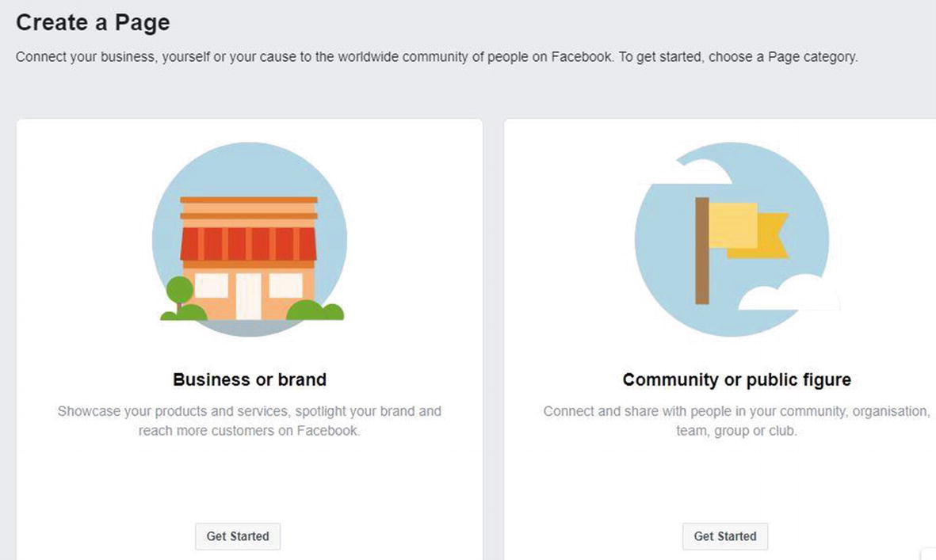Click the page intro sentence about choosing a category

[x=437, y=57]
